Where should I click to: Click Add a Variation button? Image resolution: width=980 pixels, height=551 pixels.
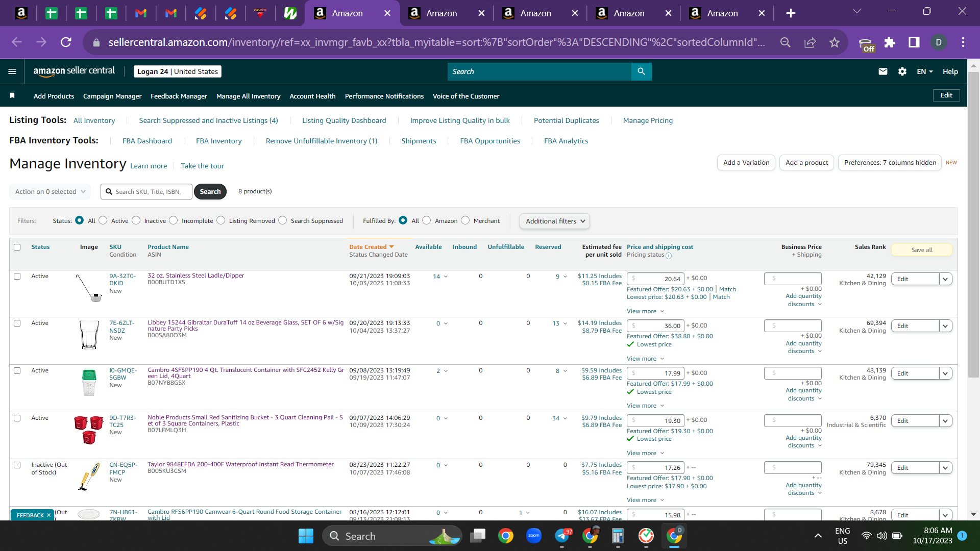[x=746, y=162]
